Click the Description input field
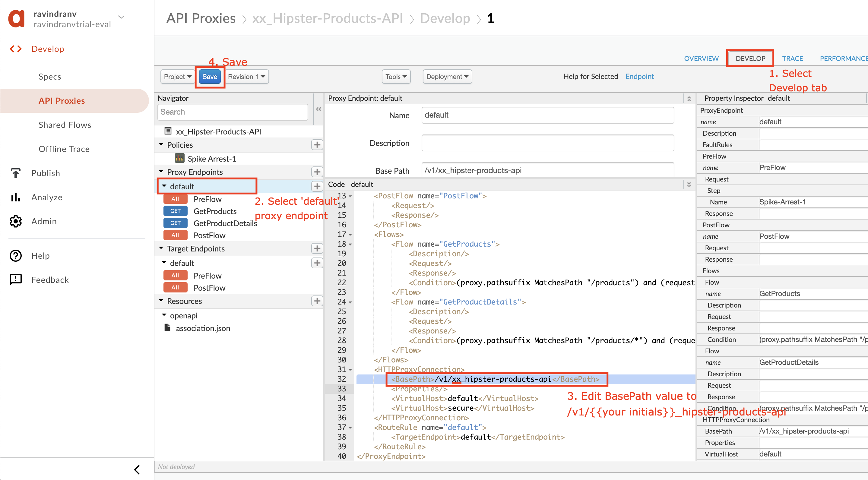 pos(548,143)
